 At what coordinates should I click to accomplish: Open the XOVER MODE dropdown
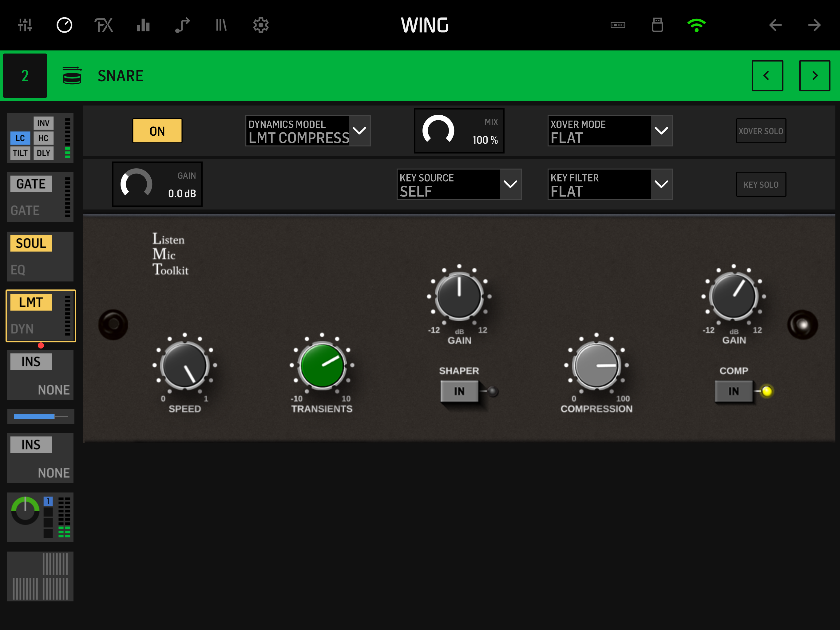pyautogui.click(x=610, y=131)
